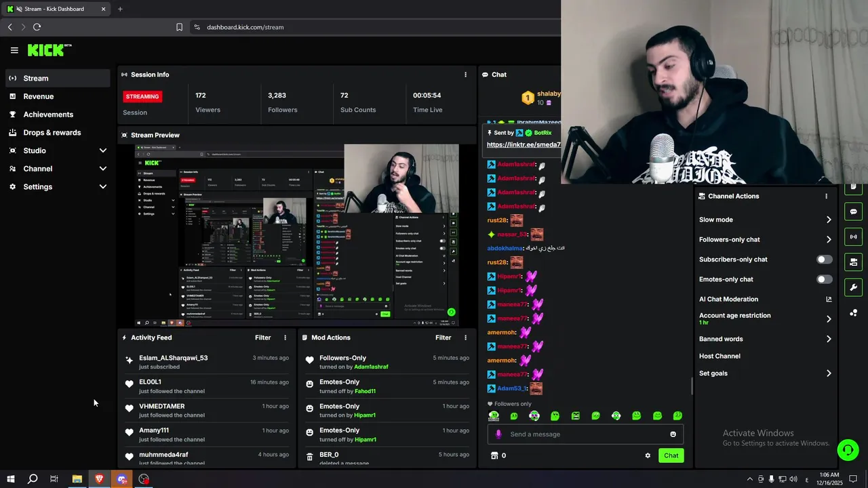This screenshot has width=868, height=488.
Task: Click VHMEDTAMER follow entry
Action: click(x=207, y=411)
